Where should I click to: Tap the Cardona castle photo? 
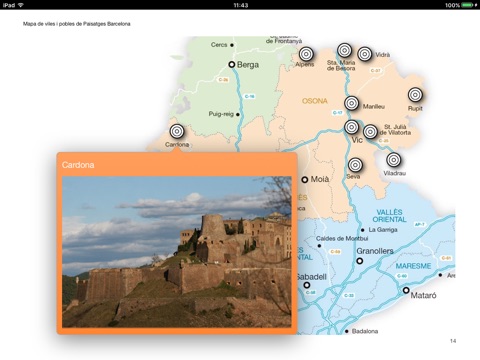coord(177,252)
